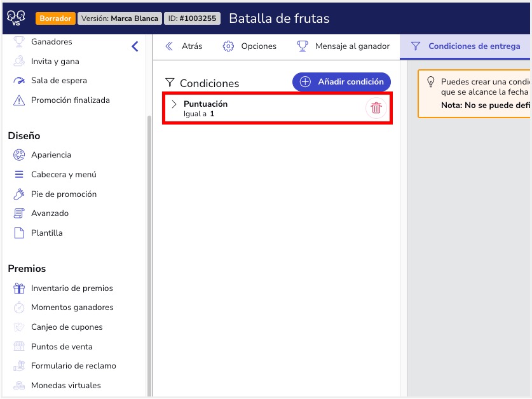Open Invita y gana section

[x=55, y=62]
